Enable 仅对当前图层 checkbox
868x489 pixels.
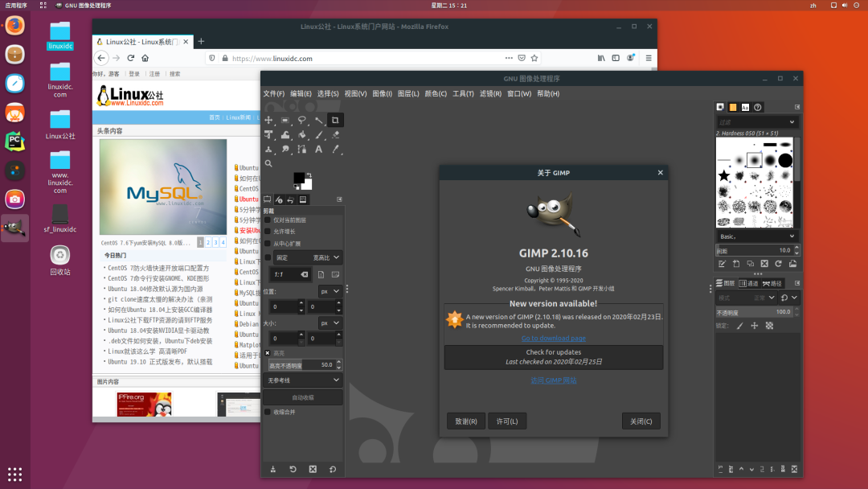pyautogui.click(x=268, y=220)
